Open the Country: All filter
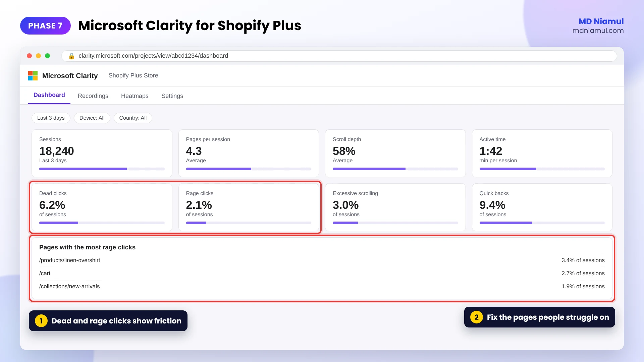The height and width of the screenshot is (362, 644). click(x=133, y=118)
